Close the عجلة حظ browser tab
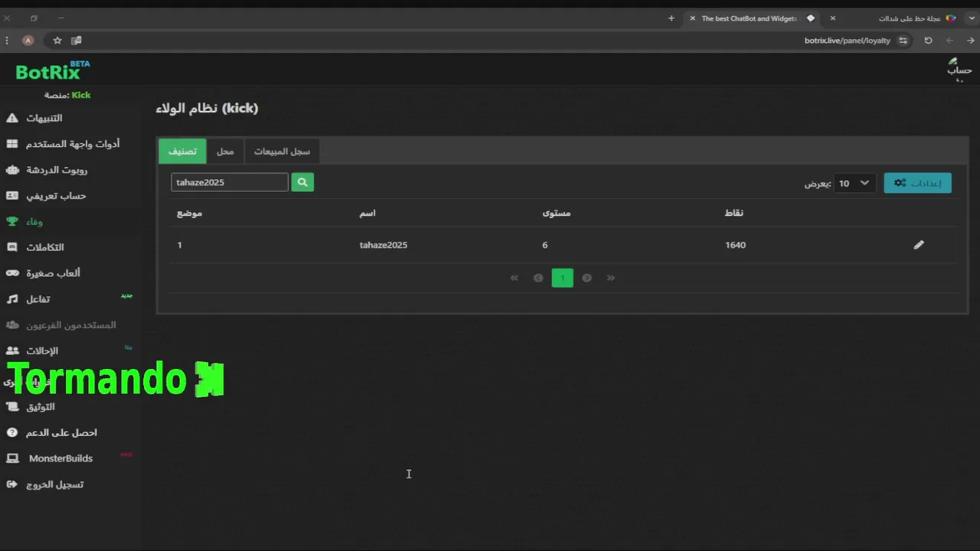The image size is (980, 551). point(833,18)
